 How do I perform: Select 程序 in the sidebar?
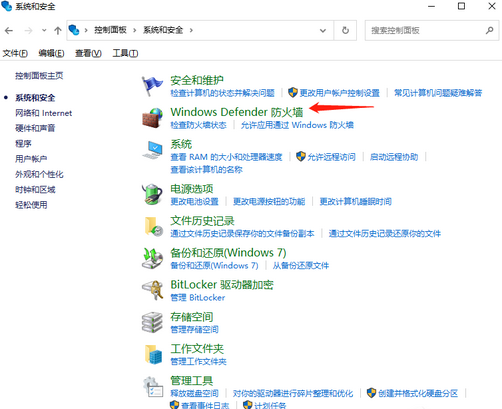coord(23,144)
